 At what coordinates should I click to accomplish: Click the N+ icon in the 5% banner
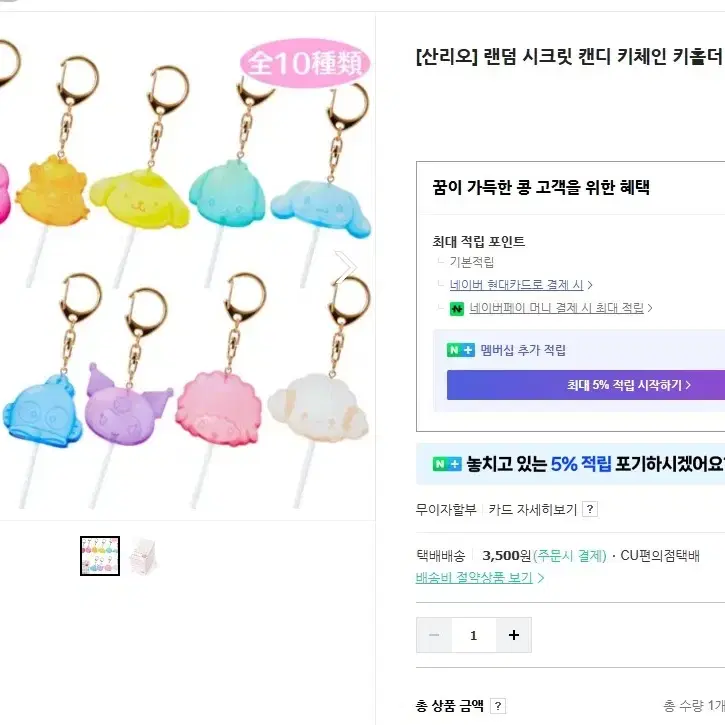pyautogui.click(x=447, y=464)
